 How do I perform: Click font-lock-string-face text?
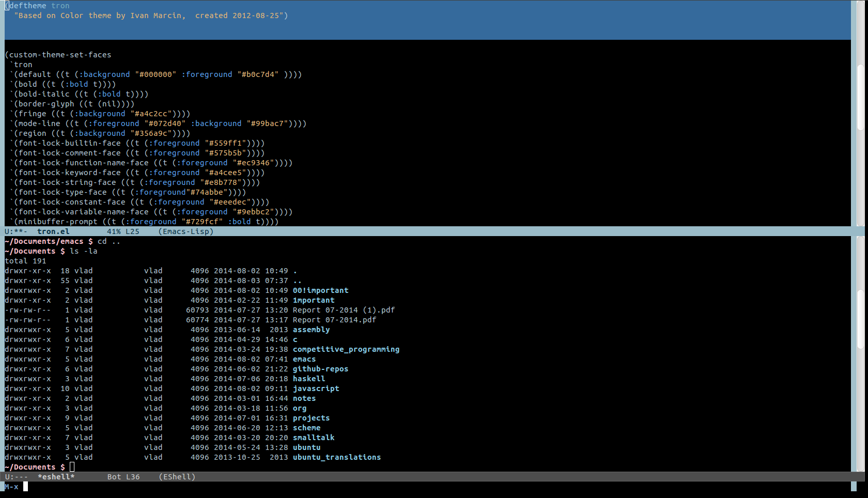pyautogui.click(x=67, y=182)
